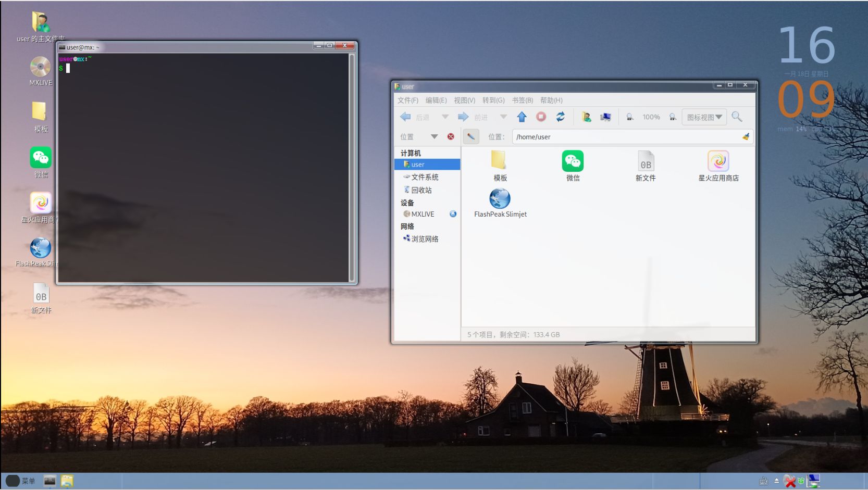Expand the back history dropdown arrow
Screen dimensions: 868x490
point(445,117)
